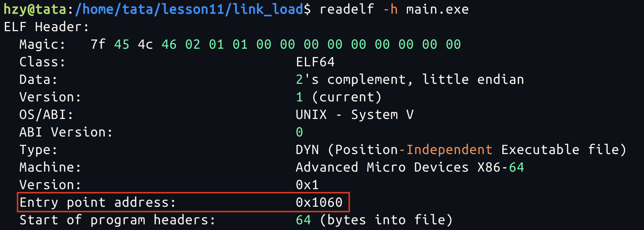Click the path '/home/tata/lesson11/link_load'
The image size is (644, 230).
pyautogui.click(x=189, y=10)
